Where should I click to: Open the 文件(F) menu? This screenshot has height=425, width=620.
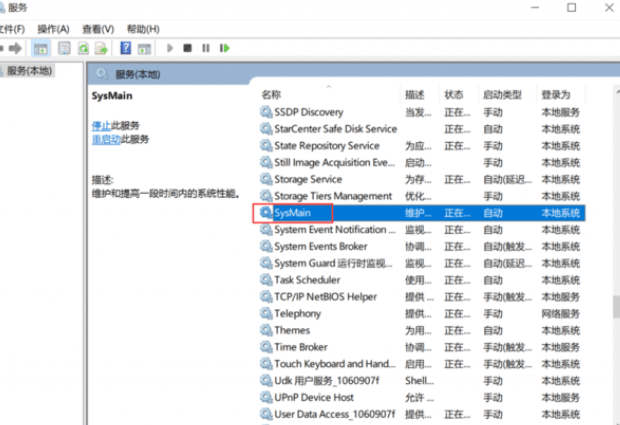tap(12, 29)
